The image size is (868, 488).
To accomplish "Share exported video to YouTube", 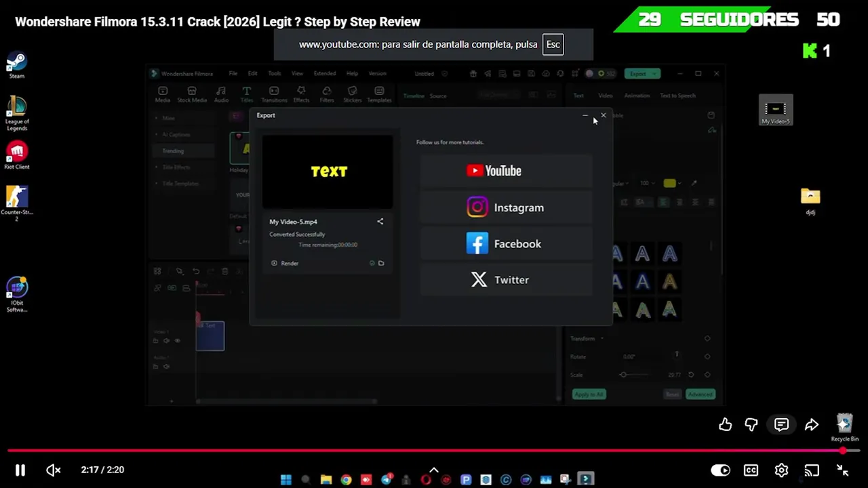I will tap(506, 171).
